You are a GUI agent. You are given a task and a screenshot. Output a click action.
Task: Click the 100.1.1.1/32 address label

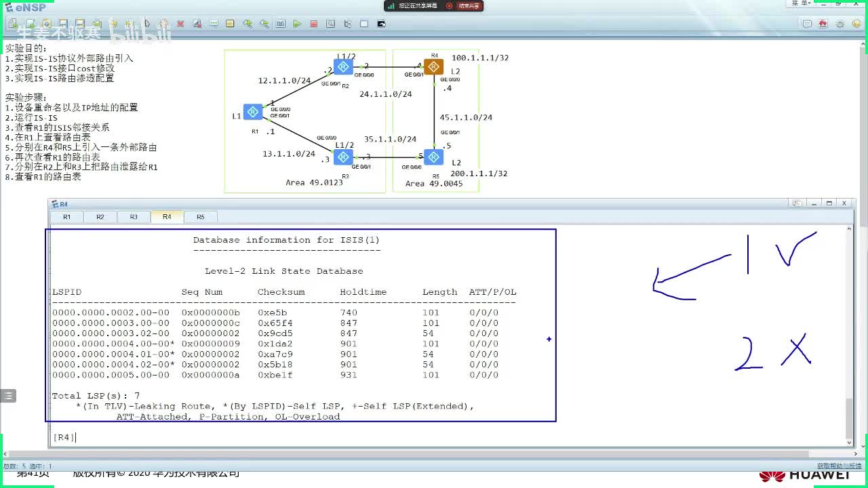click(480, 58)
